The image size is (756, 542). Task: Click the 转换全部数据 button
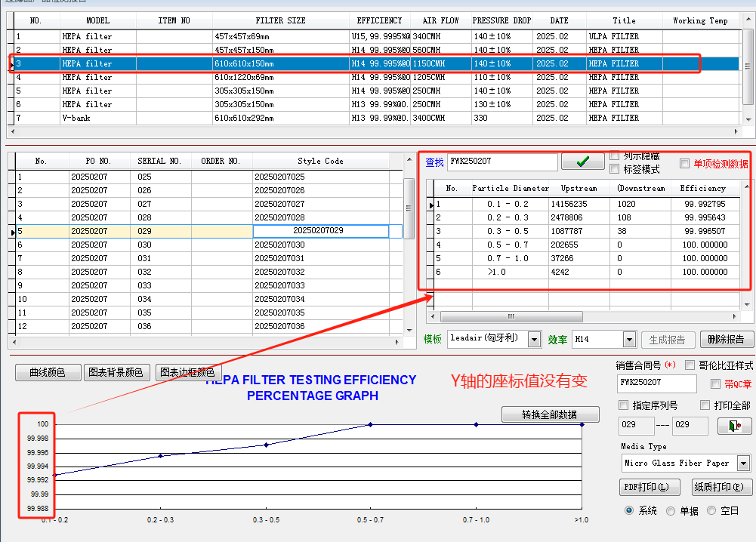click(550, 414)
